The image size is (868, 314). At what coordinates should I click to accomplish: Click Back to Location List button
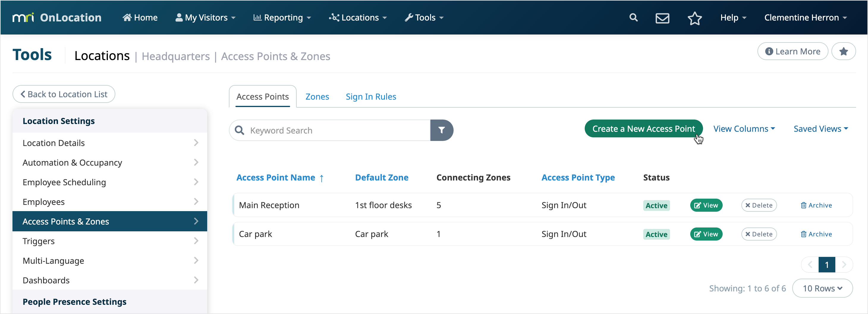point(64,94)
